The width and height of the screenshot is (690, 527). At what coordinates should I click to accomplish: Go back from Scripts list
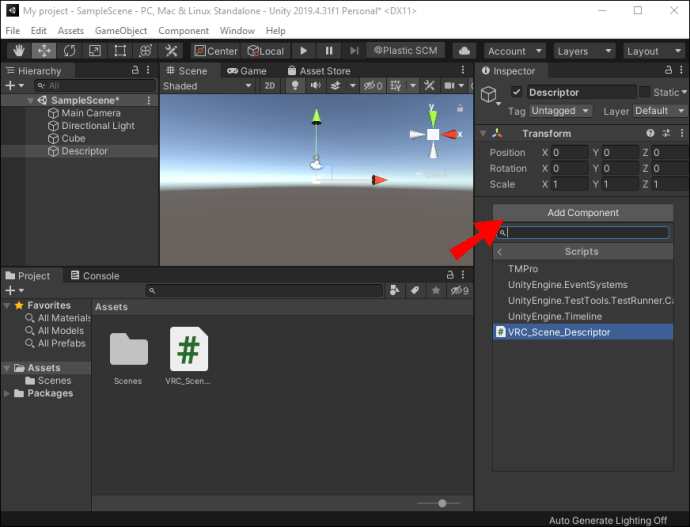(499, 252)
